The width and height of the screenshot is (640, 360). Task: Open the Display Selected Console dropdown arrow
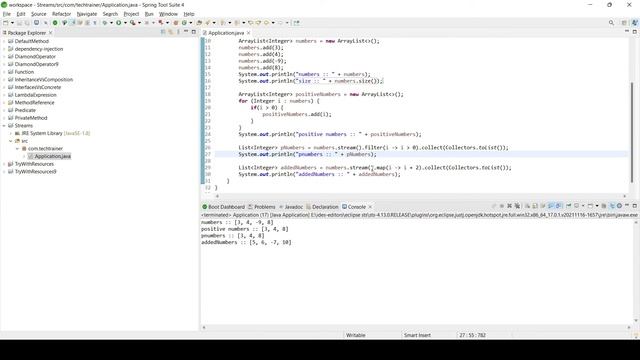point(583,206)
